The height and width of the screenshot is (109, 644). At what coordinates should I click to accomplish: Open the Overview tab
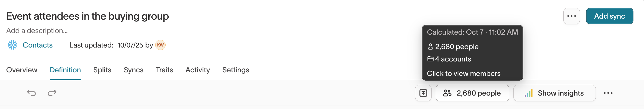(x=22, y=70)
